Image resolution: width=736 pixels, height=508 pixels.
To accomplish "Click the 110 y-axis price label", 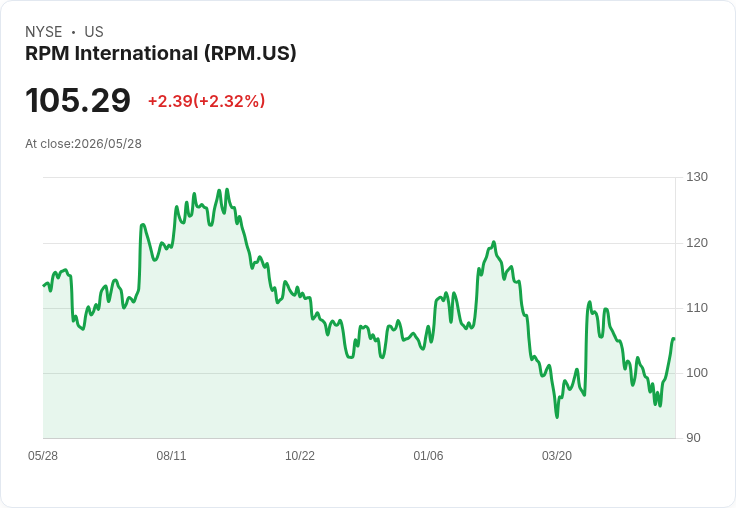I will click(697, 308).
